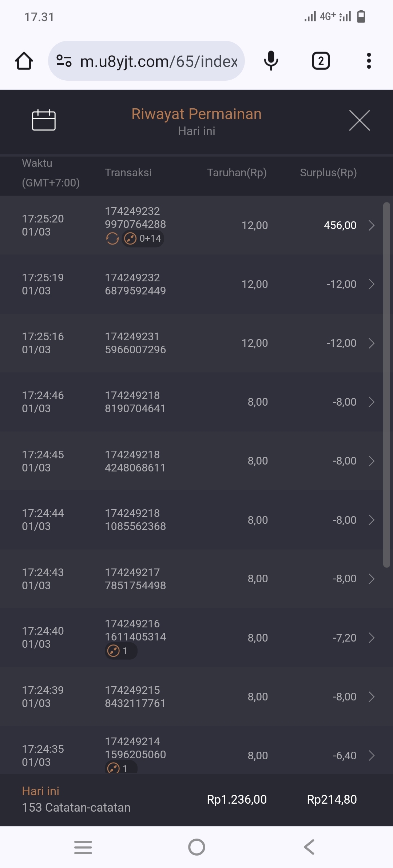Select transaction 174249218 8190704641 row
Viewport: 393px width, 868px height.
[x=135, y=402]
